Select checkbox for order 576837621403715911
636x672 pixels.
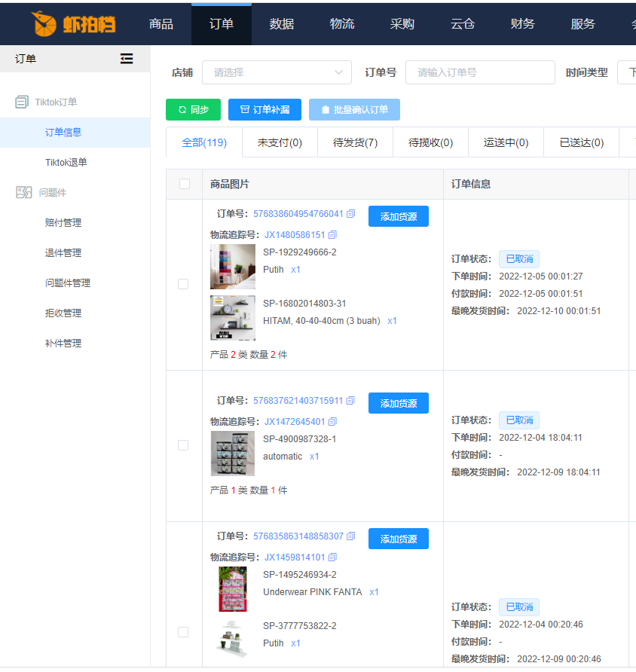coord(183,445)
